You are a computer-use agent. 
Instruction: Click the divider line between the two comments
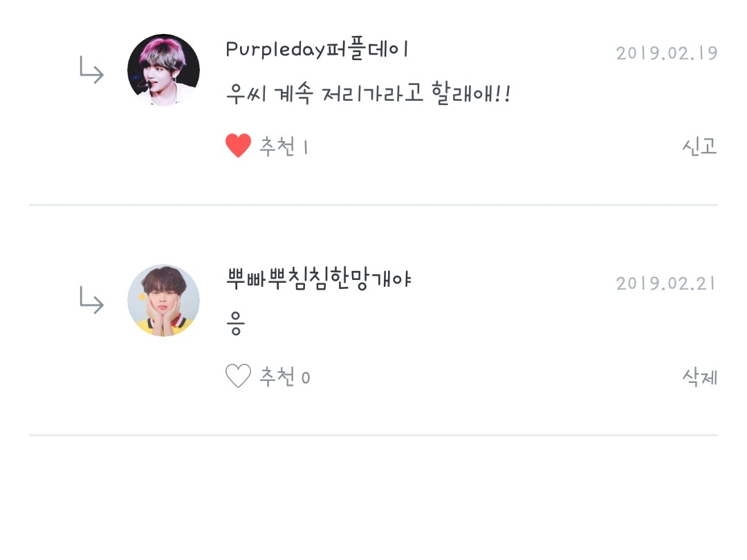373,205
